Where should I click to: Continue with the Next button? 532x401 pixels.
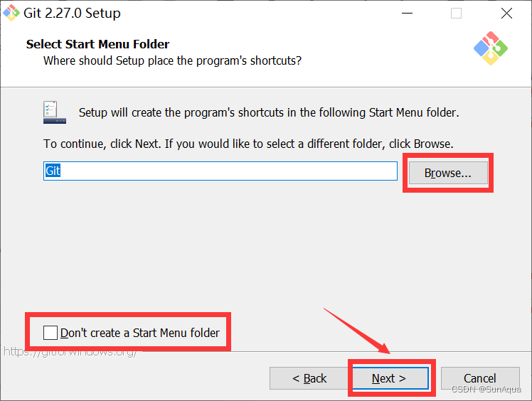pos(390,378)
